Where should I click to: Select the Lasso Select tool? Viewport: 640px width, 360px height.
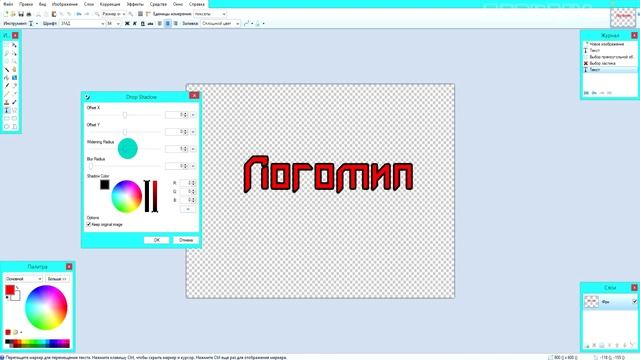[x=7, y=53]
